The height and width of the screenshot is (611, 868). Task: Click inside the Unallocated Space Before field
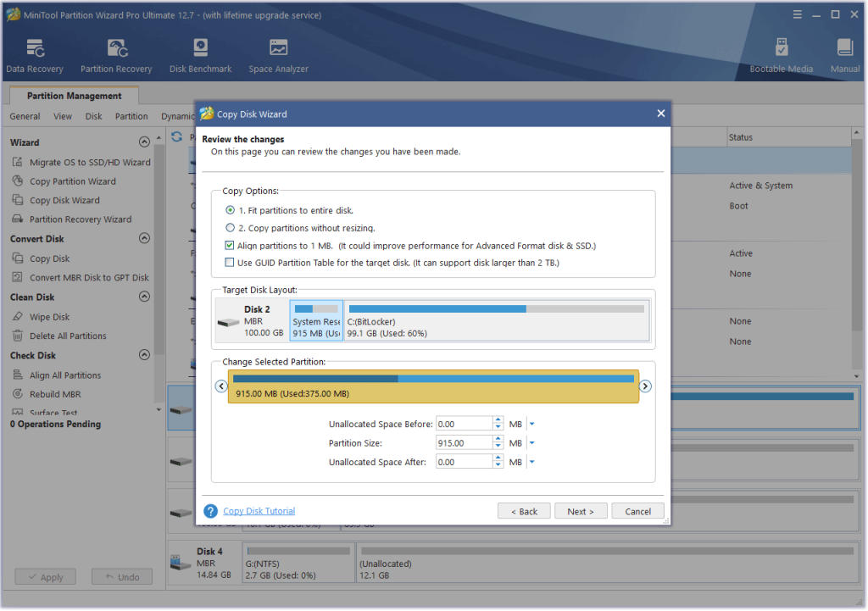(465, 423)
